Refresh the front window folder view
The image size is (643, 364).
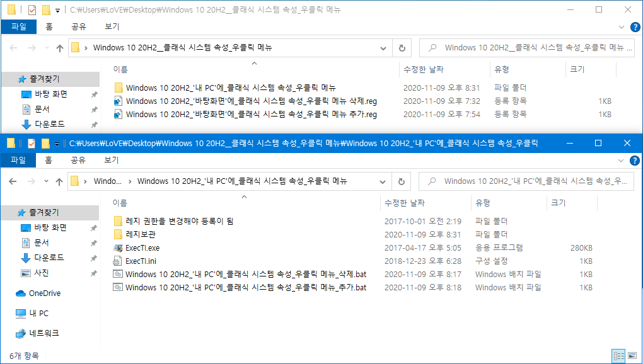402,181
